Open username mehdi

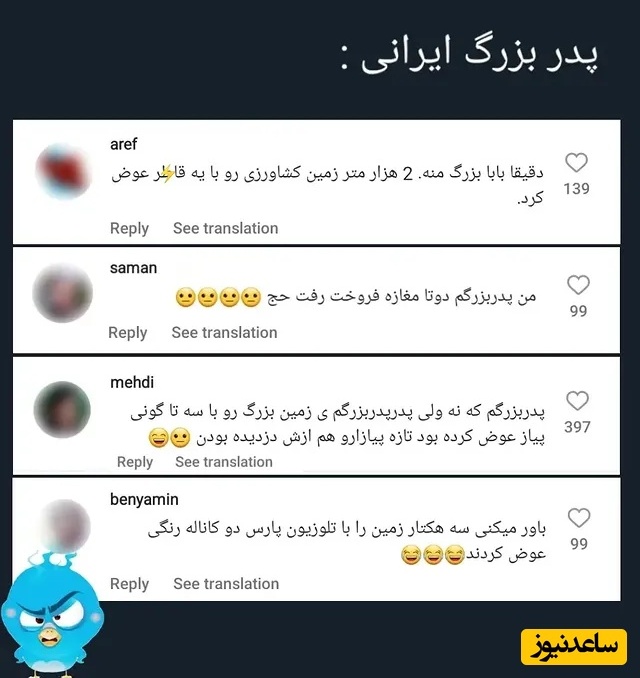click(132, 382)
